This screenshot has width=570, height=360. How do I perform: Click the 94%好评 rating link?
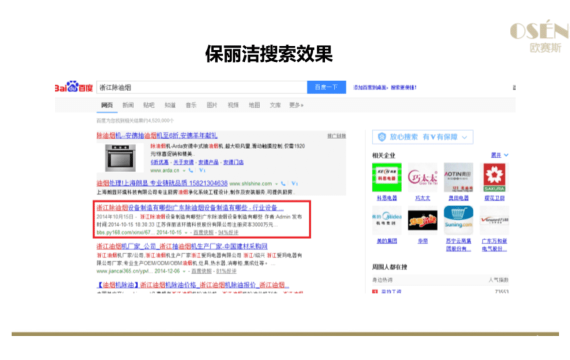click(228, 233)
